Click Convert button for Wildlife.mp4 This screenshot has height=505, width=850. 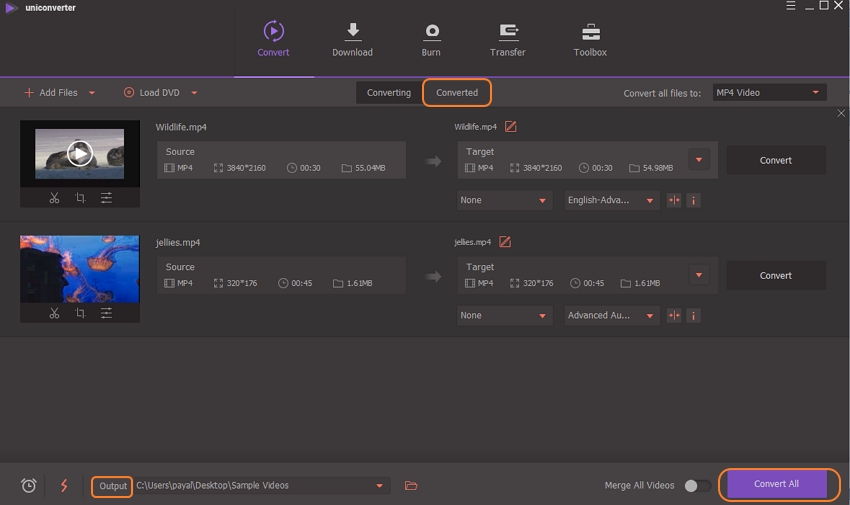(x=775, y=160)
